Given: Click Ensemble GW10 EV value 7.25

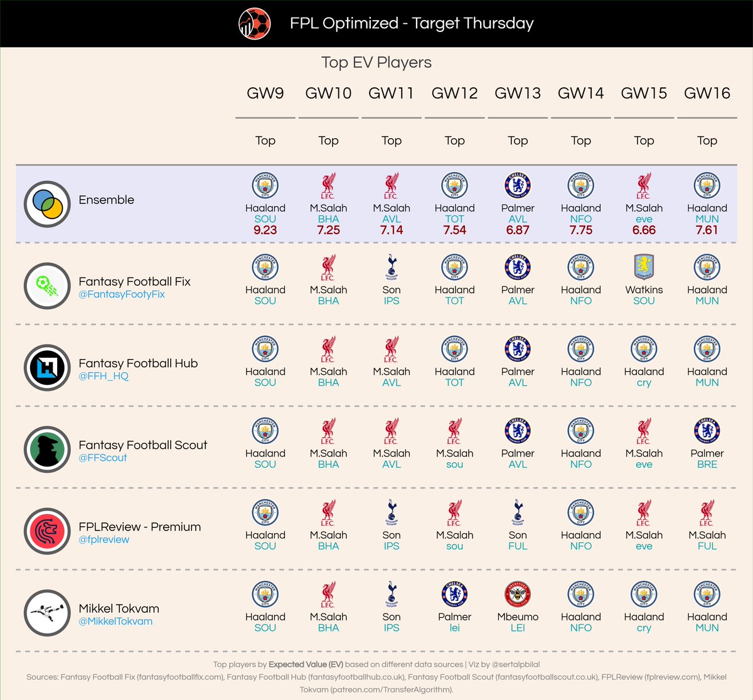Looking at the screenshot, I should click(x=328, y=230).
